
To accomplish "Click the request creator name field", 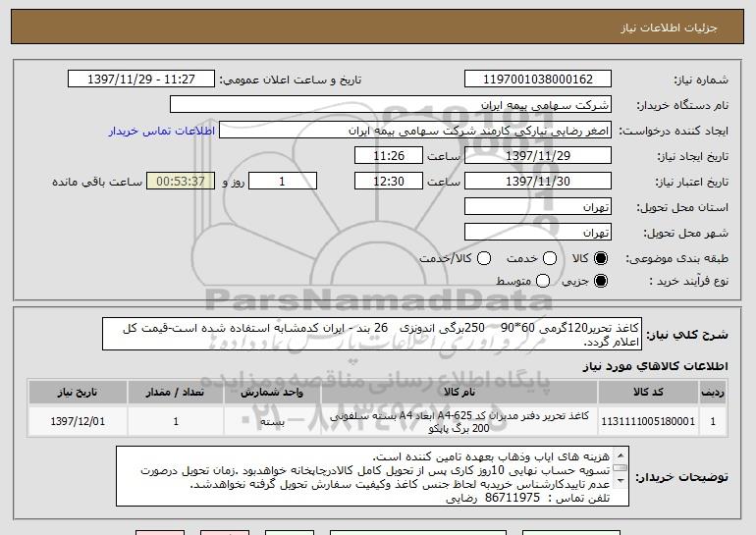I will click(x=415, y=131).
